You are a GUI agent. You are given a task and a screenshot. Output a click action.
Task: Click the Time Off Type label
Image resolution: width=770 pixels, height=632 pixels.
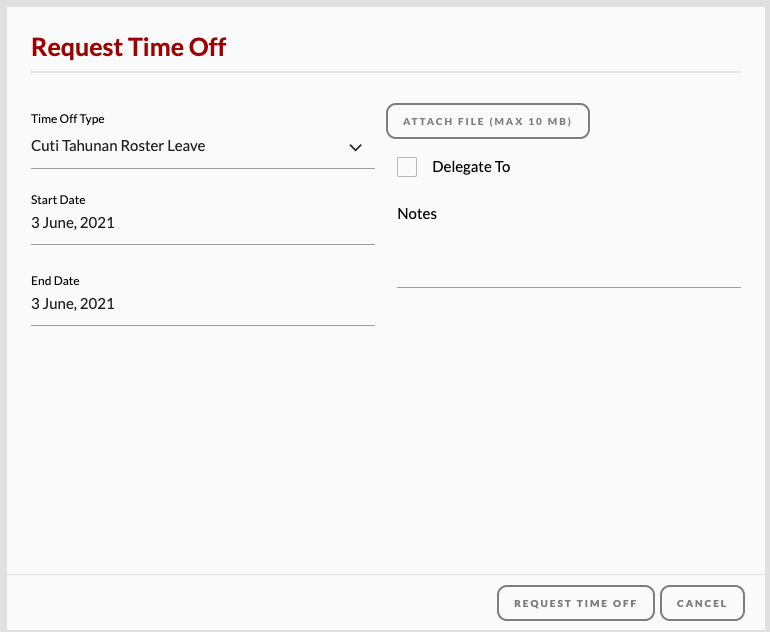coord(68,119)
